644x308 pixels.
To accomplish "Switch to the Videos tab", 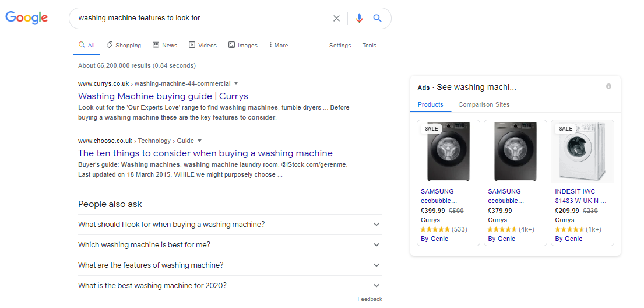I will (202, 45).
